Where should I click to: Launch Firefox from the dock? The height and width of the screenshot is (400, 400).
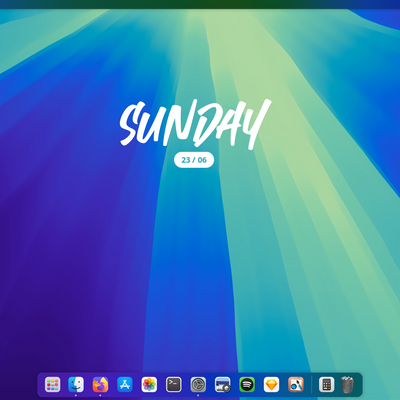100,385
